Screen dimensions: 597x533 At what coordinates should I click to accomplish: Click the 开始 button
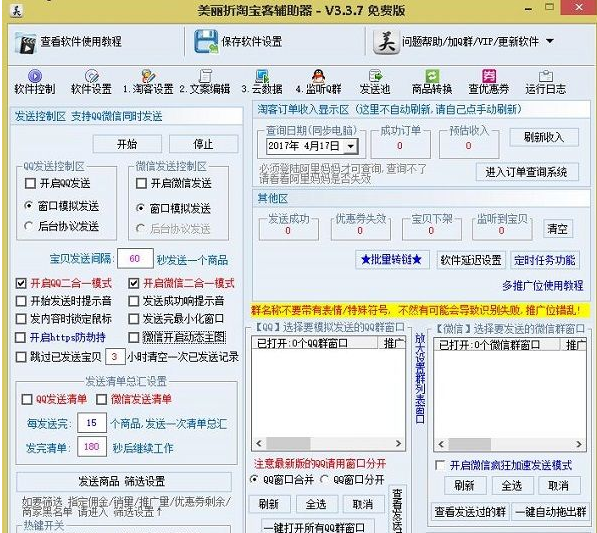tap(127, 144)
